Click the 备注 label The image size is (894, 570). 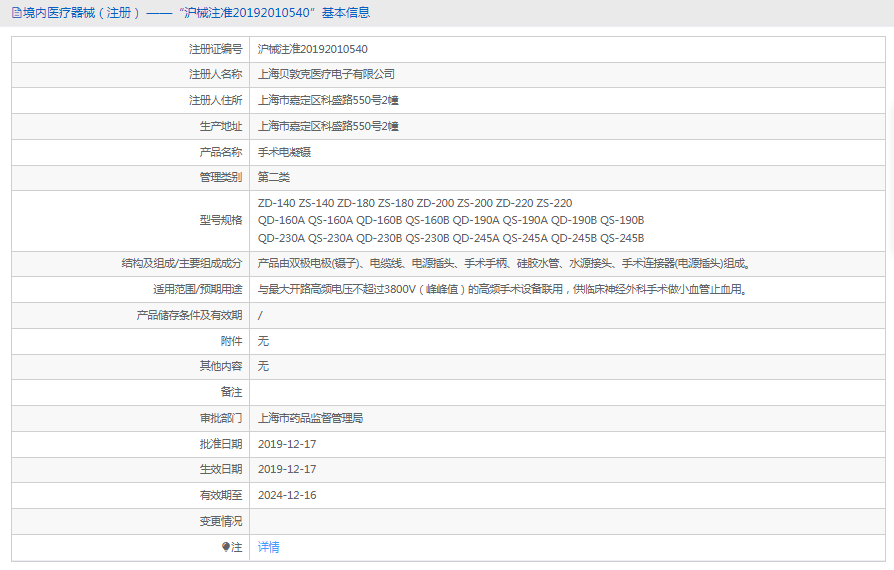pyautogui.click(x=231, y=392)
